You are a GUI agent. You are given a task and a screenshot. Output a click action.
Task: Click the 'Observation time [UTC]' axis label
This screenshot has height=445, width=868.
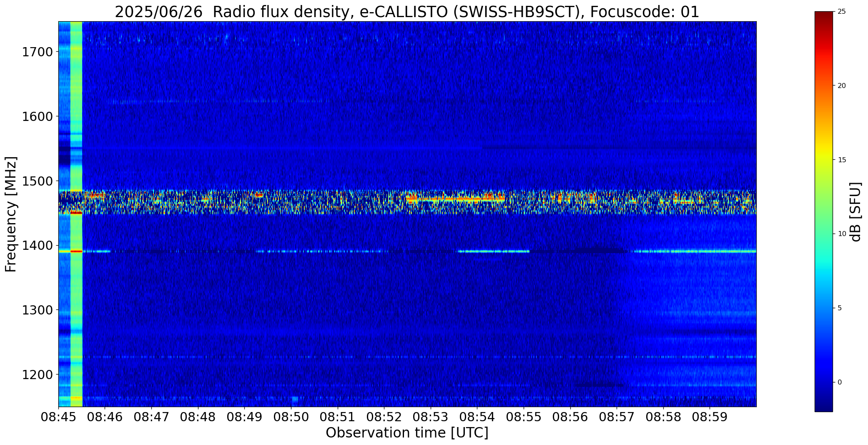407,433
